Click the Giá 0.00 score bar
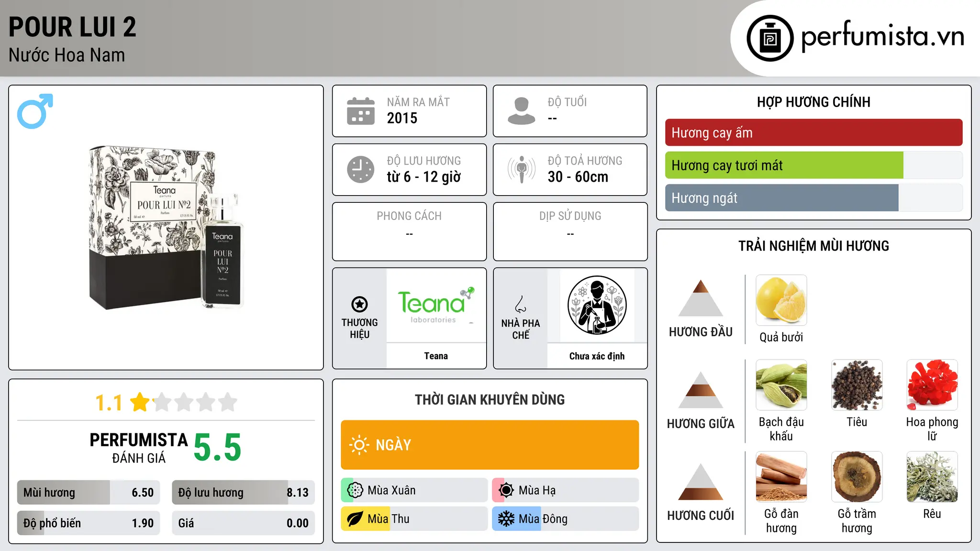980x551 pixels. [243, 523]
